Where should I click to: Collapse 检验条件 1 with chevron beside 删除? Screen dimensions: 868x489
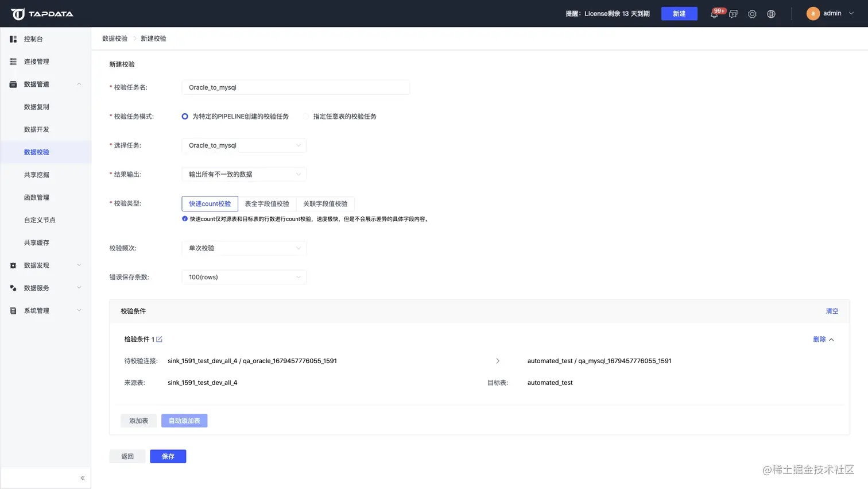831,340
